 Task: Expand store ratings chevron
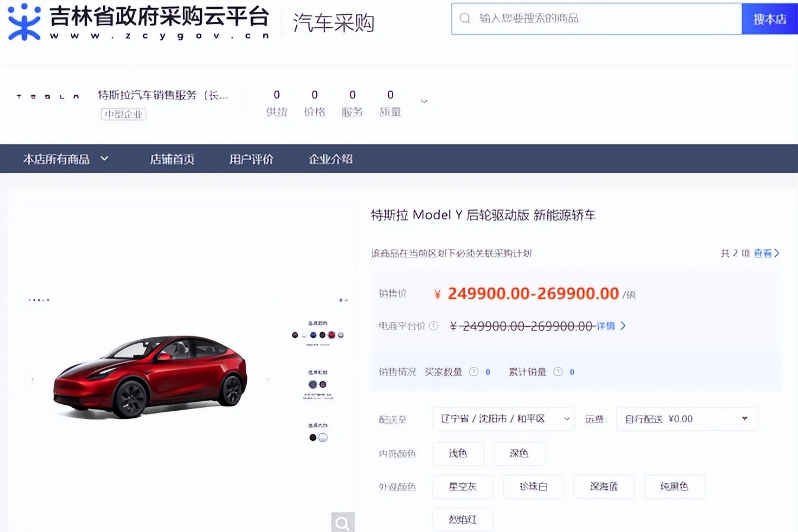(424, 102)
